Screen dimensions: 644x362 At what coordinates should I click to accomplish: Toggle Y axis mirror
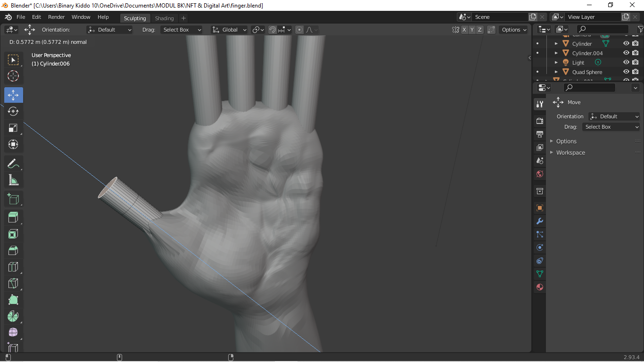click(x=472, y=30)
